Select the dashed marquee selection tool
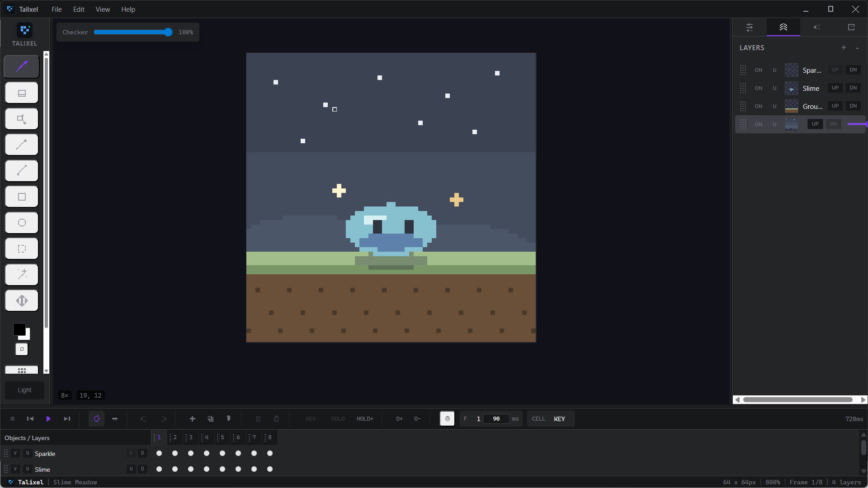868x488 pixels. 21,249
